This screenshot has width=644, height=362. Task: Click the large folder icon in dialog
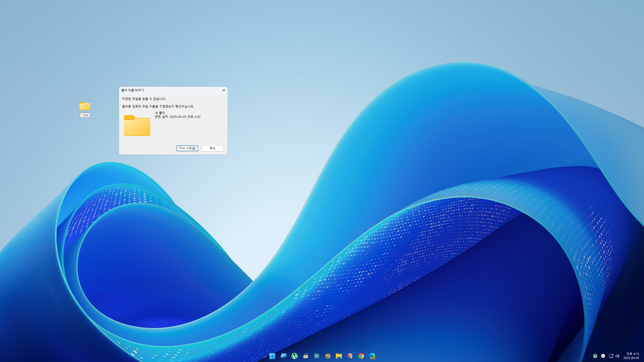pos(137,125)
